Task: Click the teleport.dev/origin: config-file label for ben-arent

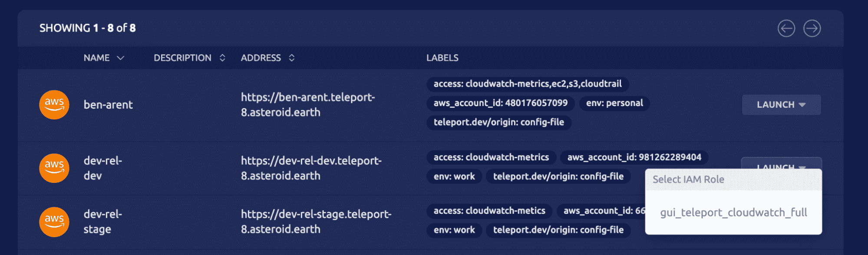Action: (x=499, y=123)
